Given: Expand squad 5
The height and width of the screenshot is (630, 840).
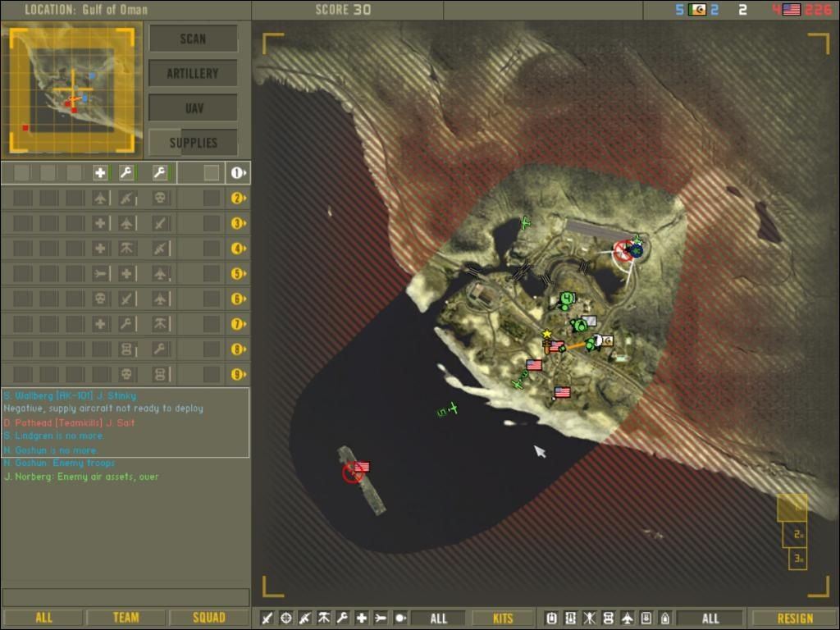Looking at the screenshot, I should click(238, 274).
